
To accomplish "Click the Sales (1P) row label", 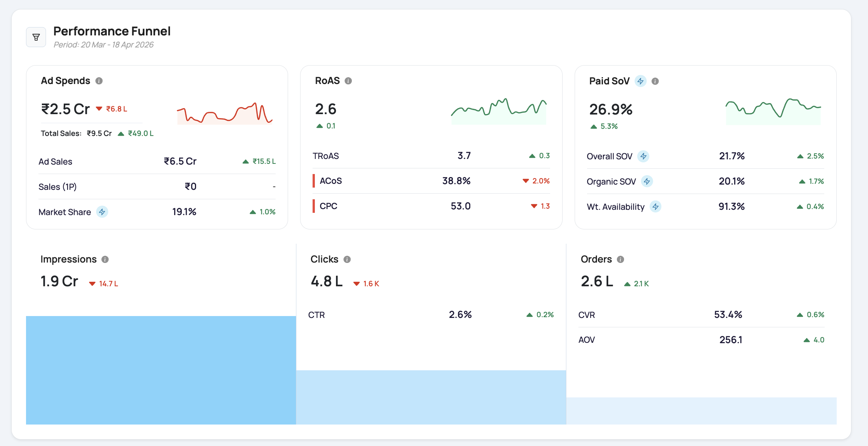I will 58,187.
